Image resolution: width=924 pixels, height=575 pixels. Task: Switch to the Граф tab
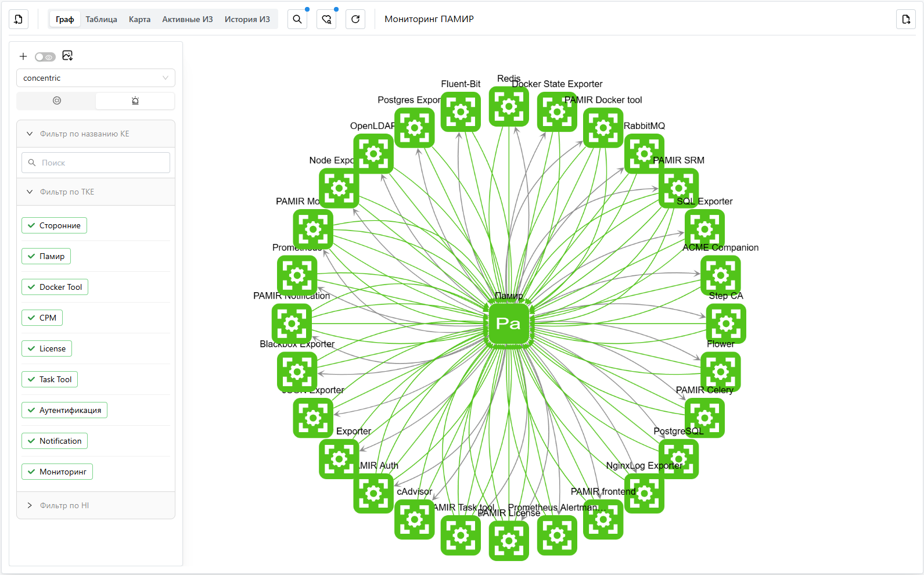click(65, 19)
